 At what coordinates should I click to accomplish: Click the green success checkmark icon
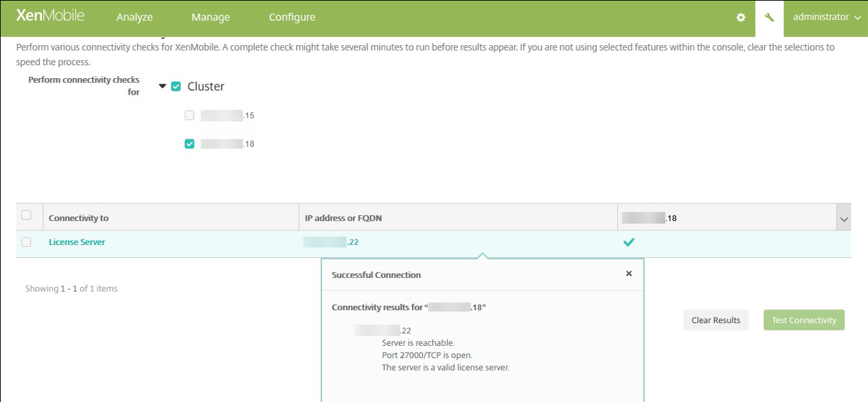(628, 242)
